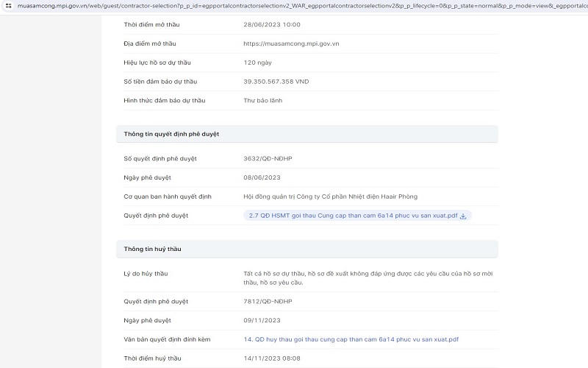Image resolution: width=588 pixels, height=368 pixels.
Task: Click the approval date 08/06/2023
Action: [262, 177]
